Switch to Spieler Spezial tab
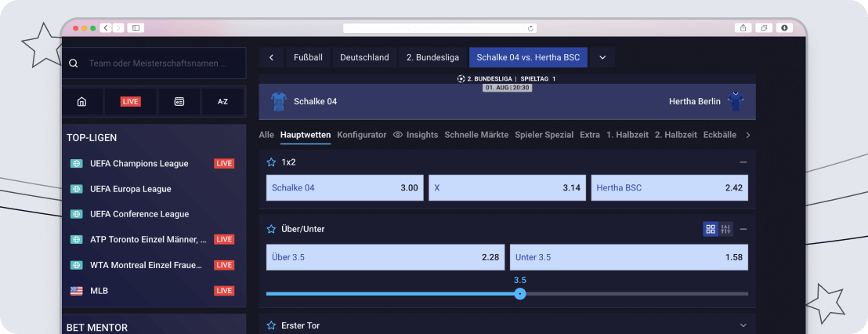Screen dimensions: 868x334 544,135
